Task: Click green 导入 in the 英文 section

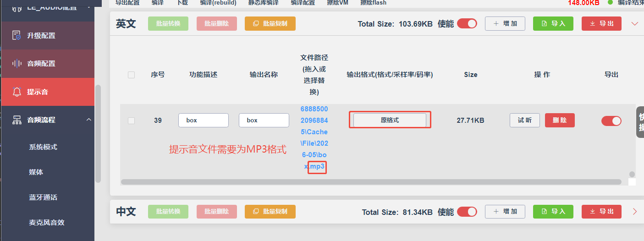Action: (x=553, y=23)
